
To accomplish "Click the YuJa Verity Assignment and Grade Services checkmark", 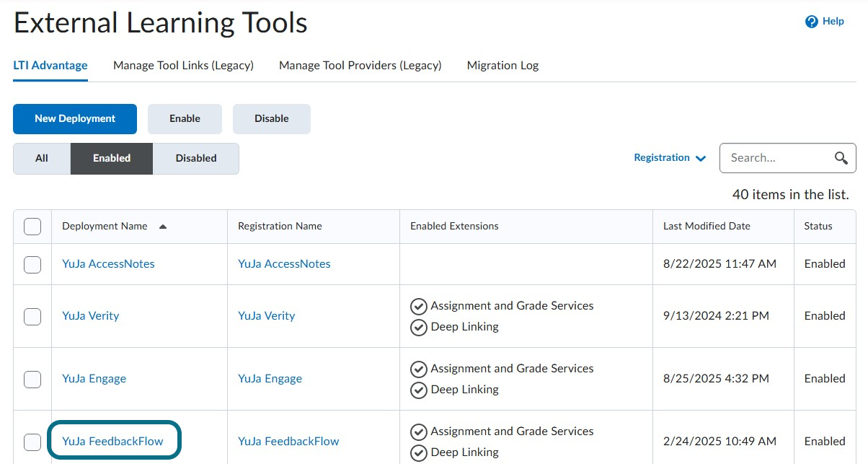I will (419, 307).
